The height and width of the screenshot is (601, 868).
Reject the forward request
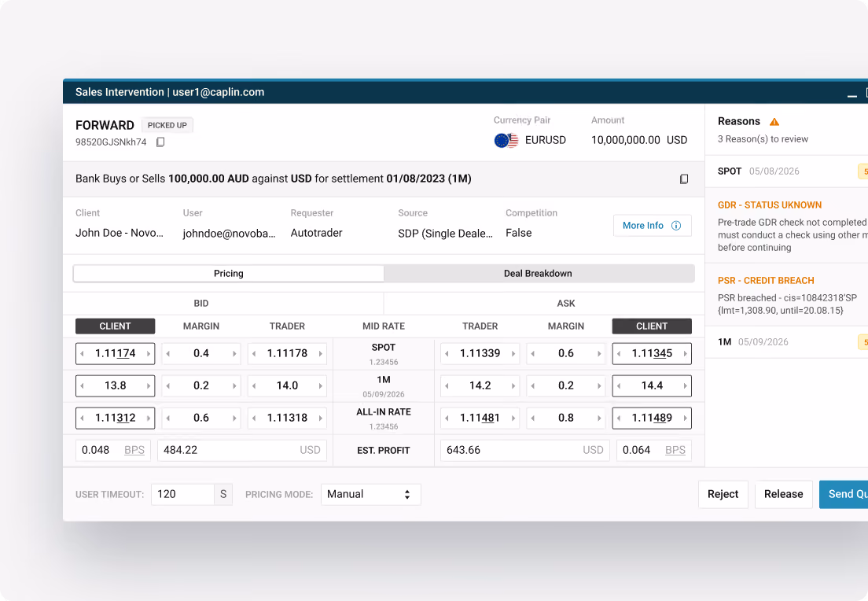(723, 494)
